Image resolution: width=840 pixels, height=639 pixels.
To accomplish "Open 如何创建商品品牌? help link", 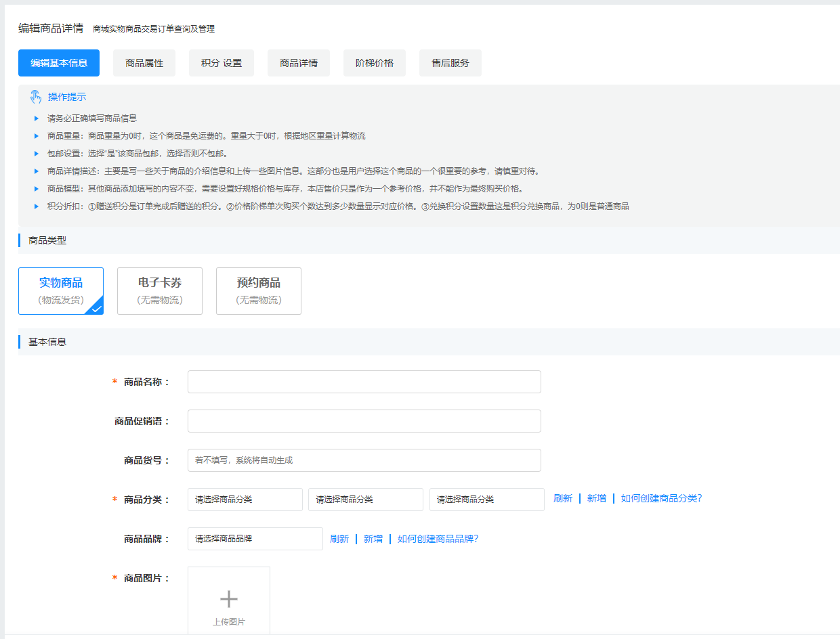I will (438, 539).
